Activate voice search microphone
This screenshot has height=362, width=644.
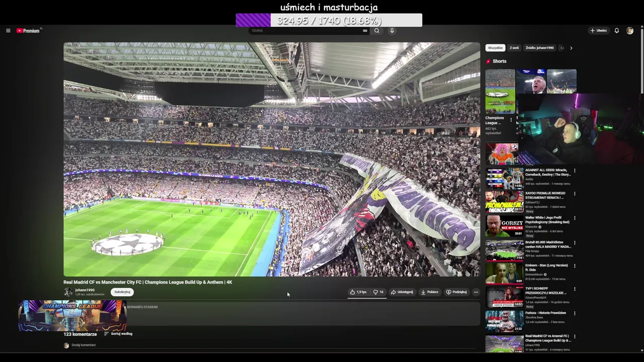(392, 31)
